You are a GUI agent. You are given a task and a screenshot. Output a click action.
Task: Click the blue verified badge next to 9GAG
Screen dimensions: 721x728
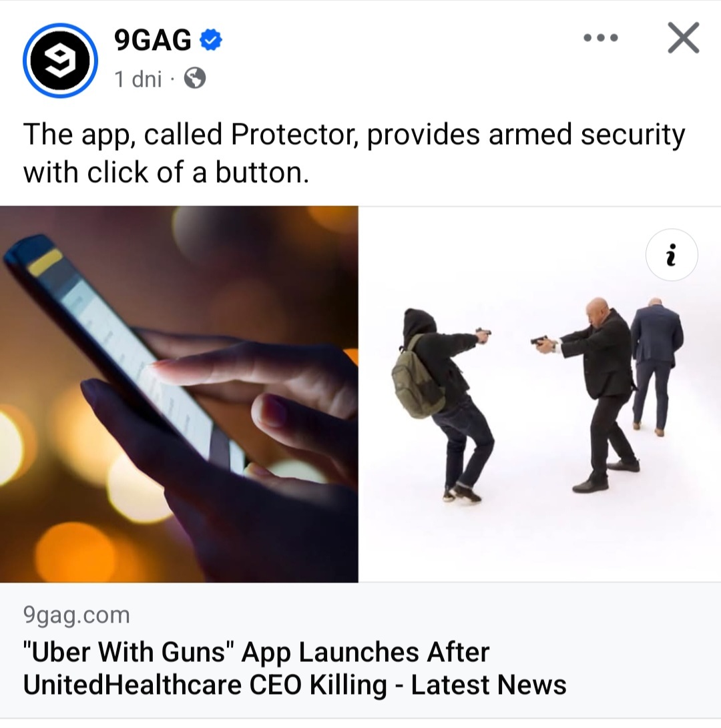pos(211,40)
